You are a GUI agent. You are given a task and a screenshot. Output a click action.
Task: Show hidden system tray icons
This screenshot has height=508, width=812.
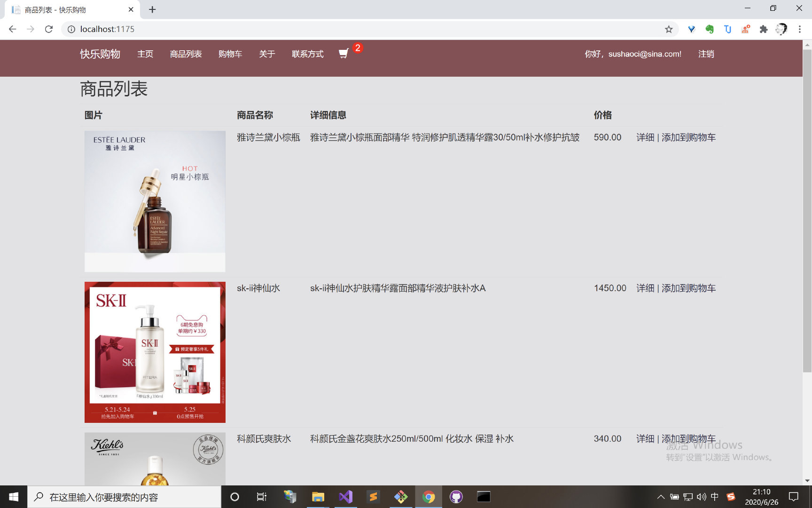[661, 497]
